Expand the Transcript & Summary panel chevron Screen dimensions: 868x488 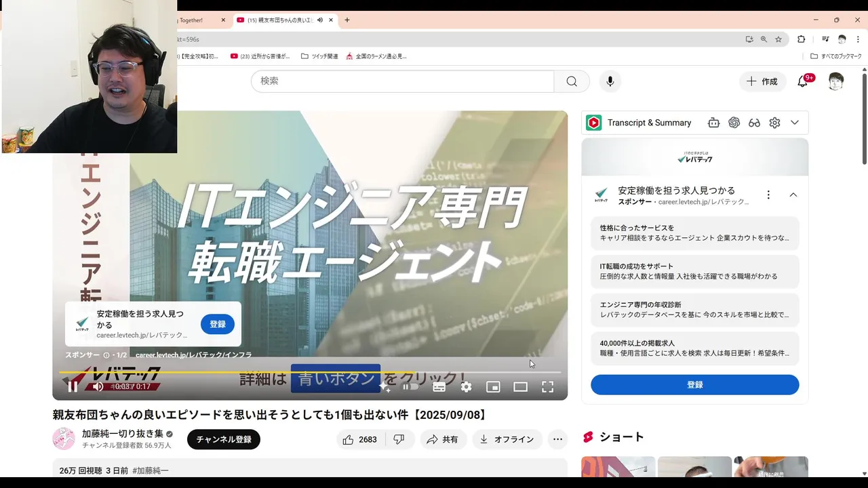[x=795, y=123]
